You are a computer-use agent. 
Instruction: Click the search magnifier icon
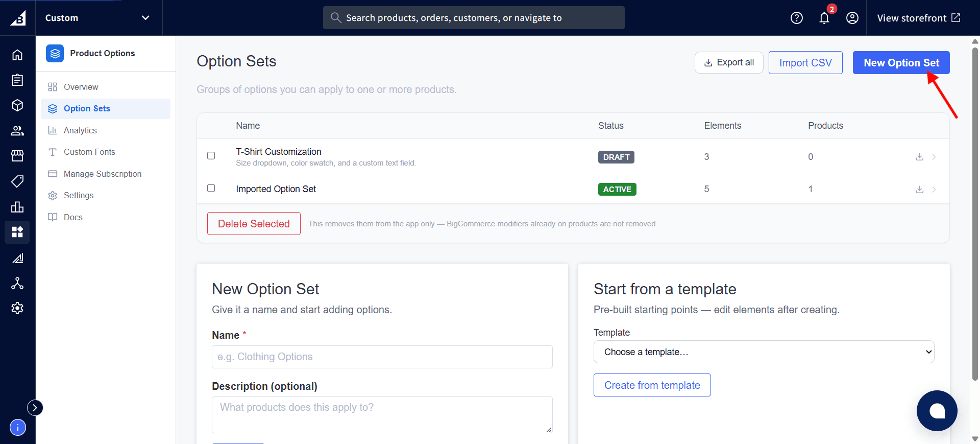(336, 18)
